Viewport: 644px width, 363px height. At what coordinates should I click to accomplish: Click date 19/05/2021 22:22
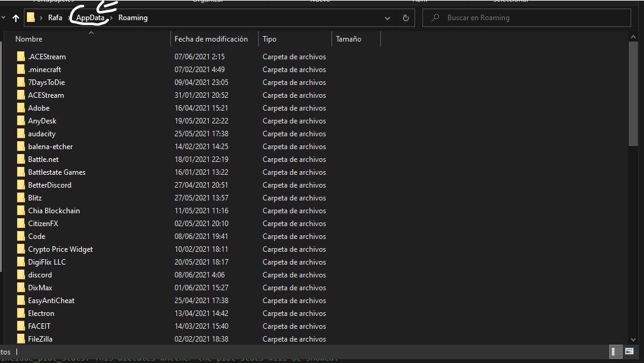pyautogui.click(x=201, y=121)
